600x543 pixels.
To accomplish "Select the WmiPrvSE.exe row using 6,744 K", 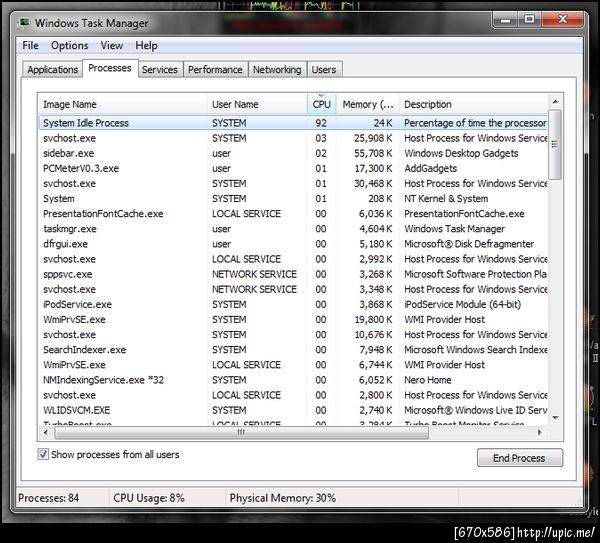I will tap(293, 365).
